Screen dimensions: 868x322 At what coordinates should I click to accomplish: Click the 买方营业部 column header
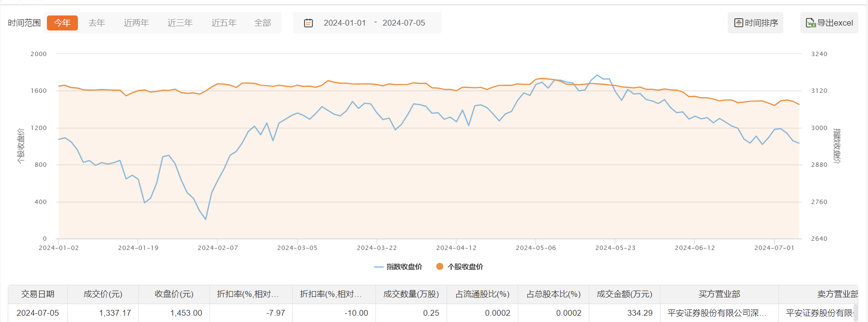(719, 294)
